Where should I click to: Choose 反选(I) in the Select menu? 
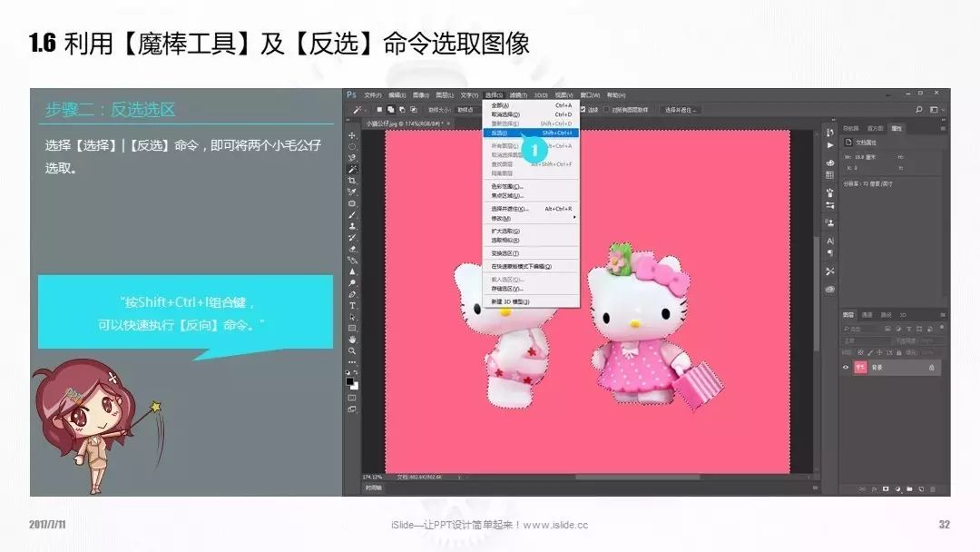(x=531, y=133)
